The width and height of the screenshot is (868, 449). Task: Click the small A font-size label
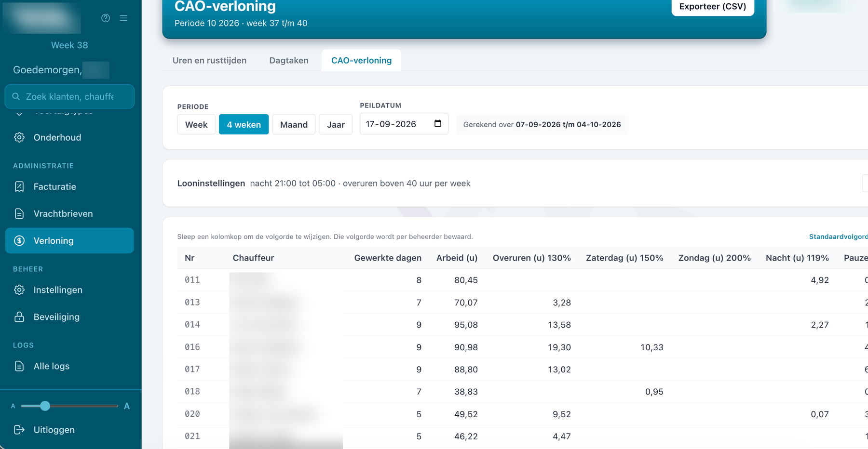point(13,406)
